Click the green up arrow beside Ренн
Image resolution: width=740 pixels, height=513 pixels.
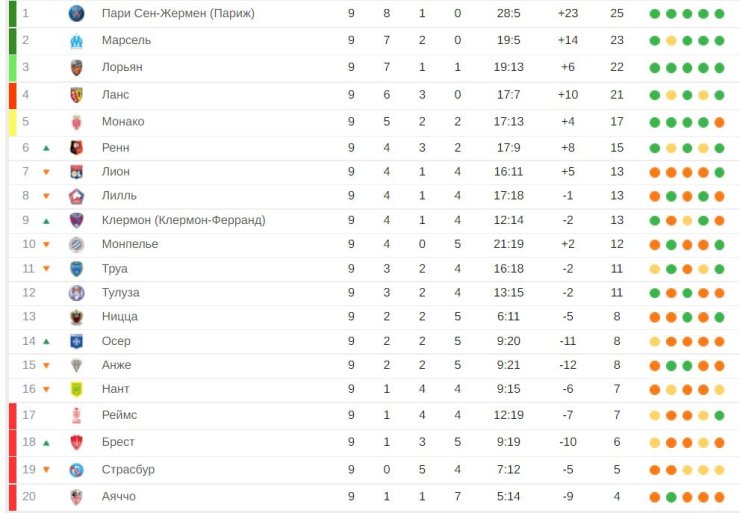click(46, 148)
